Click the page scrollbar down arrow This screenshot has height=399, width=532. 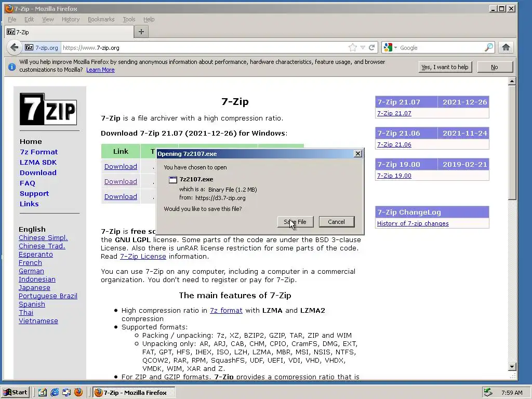512,366
